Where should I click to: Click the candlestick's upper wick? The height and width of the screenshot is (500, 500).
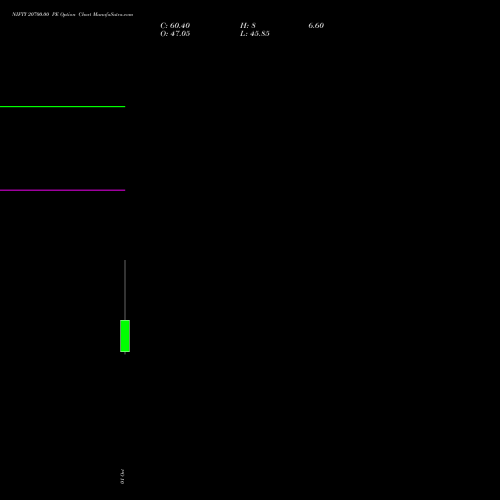pyautogui.click(x=125, y=290)
